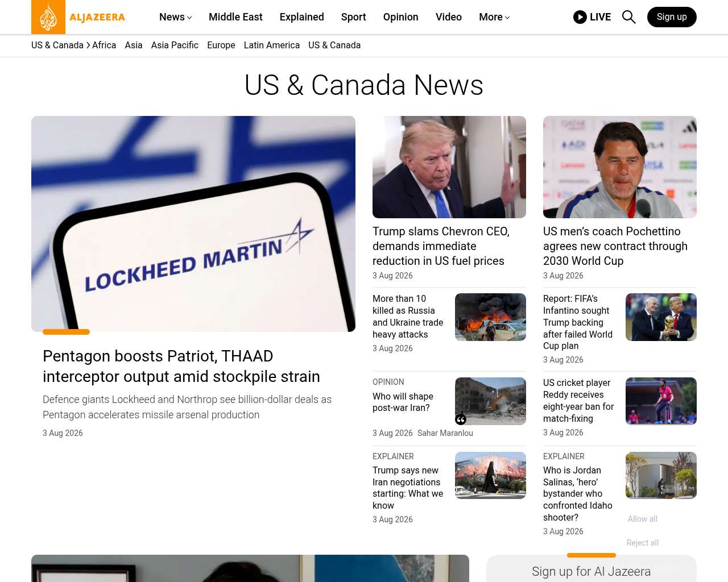Select the Latin America sub-navigation link
This screenshot has width=728, height=582.
[x=272, y=45]
